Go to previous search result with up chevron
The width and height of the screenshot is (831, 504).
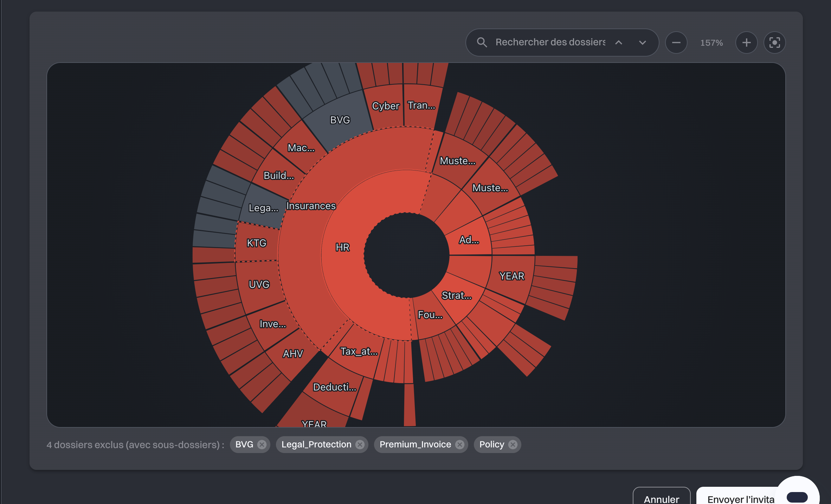click(619, 43)
